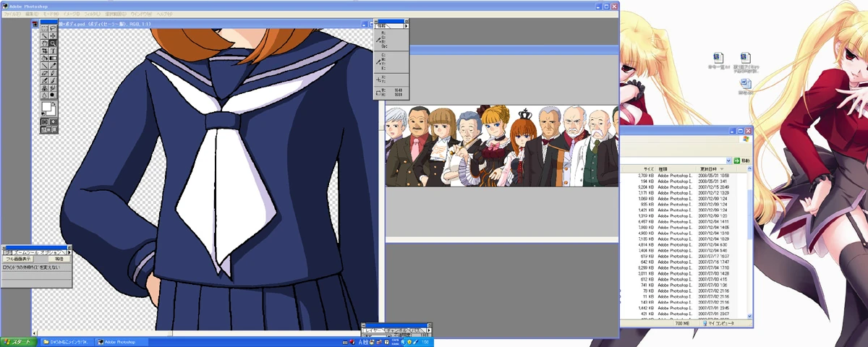Select the 情報 tab in Info palette

coord(381,26)
